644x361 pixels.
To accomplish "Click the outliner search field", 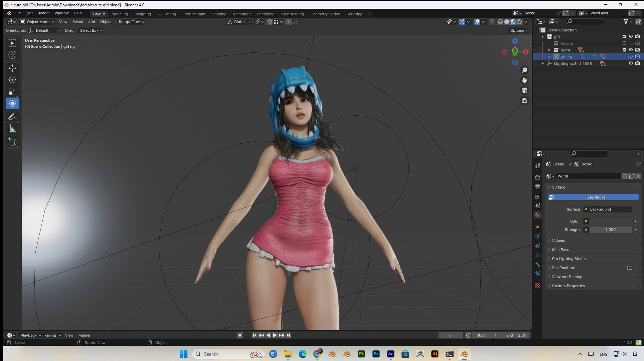I will point(585,22).
